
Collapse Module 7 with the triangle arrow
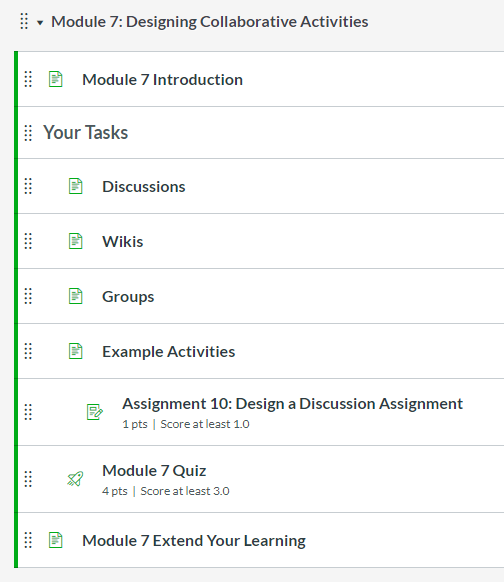(40, 23)
